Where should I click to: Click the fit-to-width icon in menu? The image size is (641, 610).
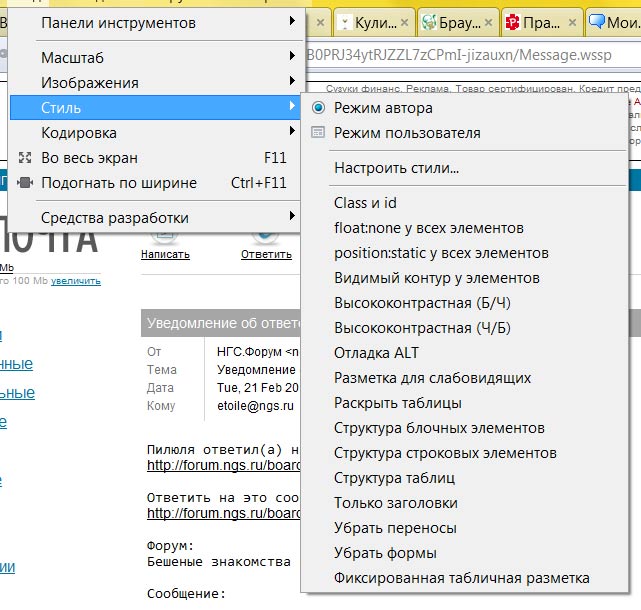point(26,183)
